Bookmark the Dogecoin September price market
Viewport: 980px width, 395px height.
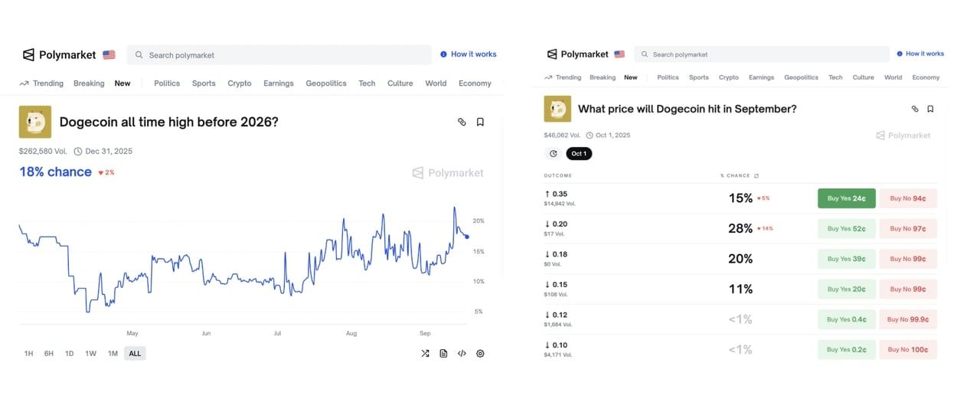click(x=930, y=109)
